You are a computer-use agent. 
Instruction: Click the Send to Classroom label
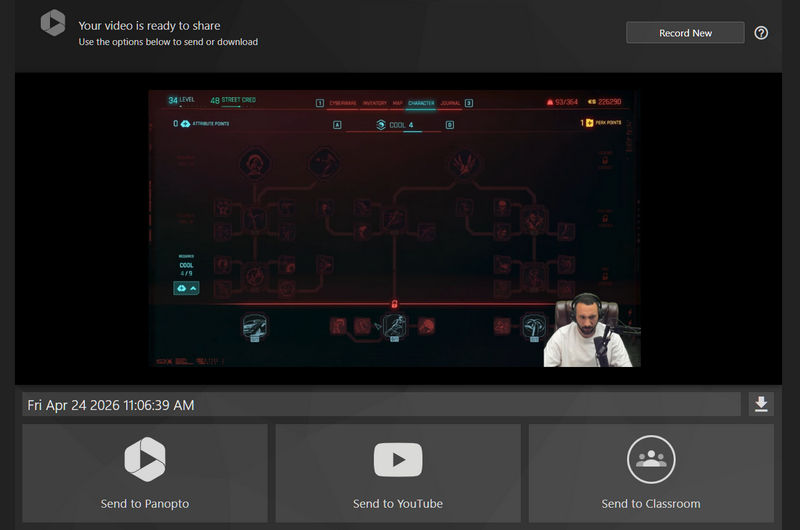coord(651,503)
